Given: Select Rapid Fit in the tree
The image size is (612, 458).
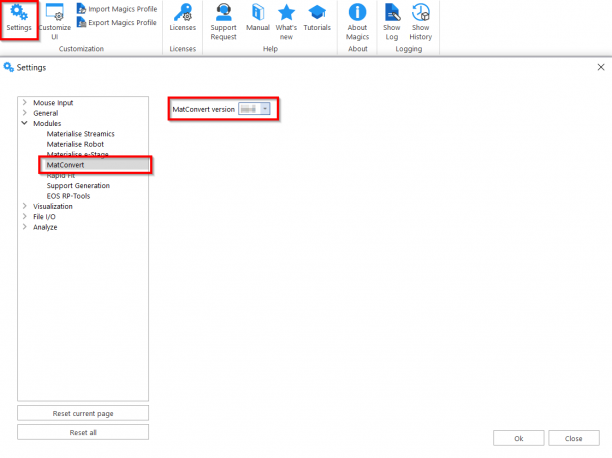Looking at the screenshot, I should tap(60, 175).
